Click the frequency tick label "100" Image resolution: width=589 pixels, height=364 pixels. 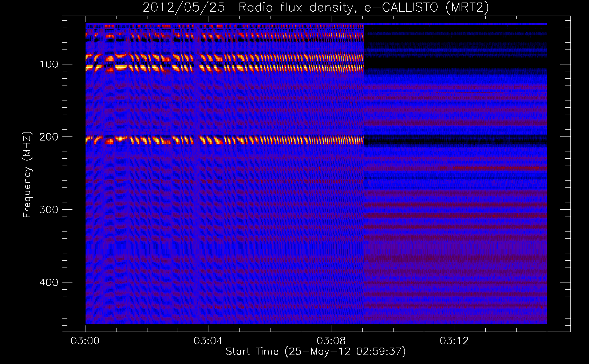pos(49,64)
